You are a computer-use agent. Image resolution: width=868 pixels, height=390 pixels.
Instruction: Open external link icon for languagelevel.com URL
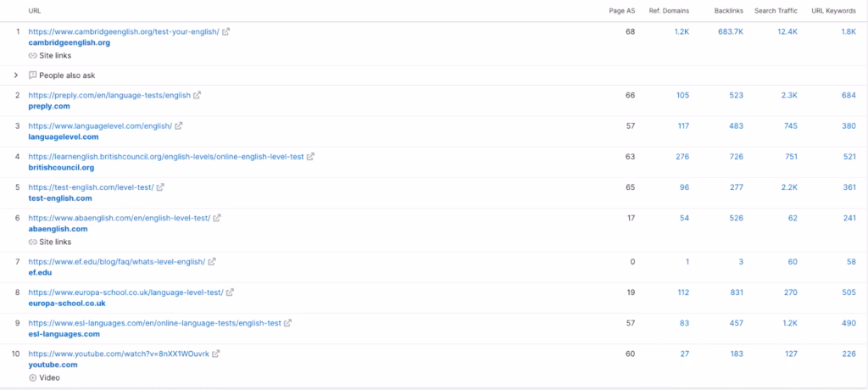tap(179, 126)
